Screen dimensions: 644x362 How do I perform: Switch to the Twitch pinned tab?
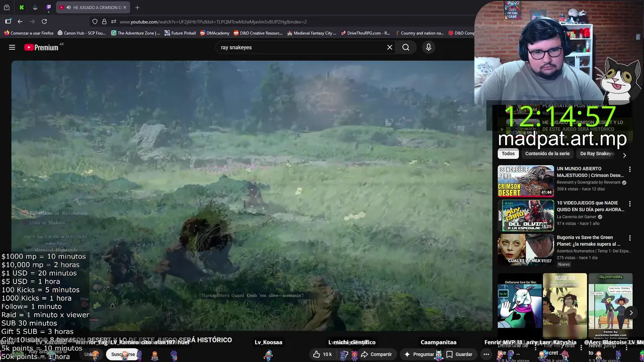coord(48,8)
